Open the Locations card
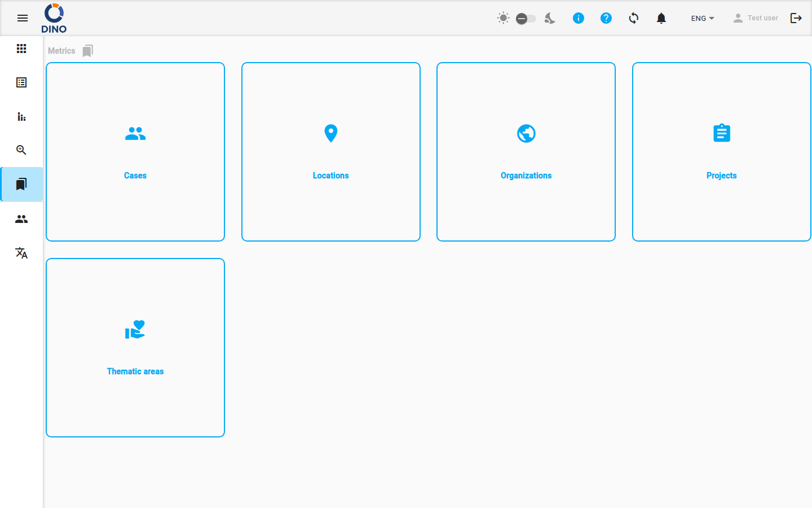Screen dimensions: 812x508 (x=331, y=152)
